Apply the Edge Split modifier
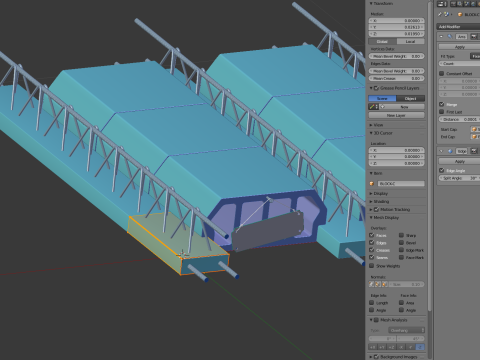Screen dimensions: 480x360 click(459, 161)
